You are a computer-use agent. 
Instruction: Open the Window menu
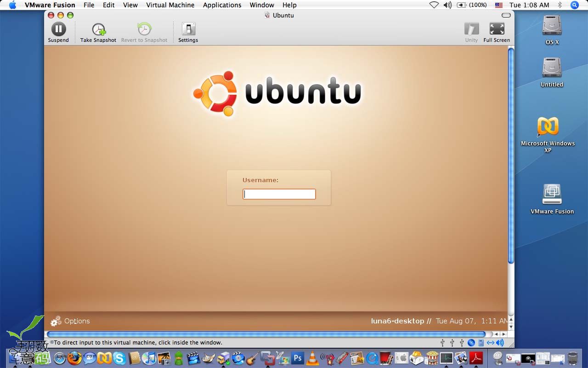(262, 5)
